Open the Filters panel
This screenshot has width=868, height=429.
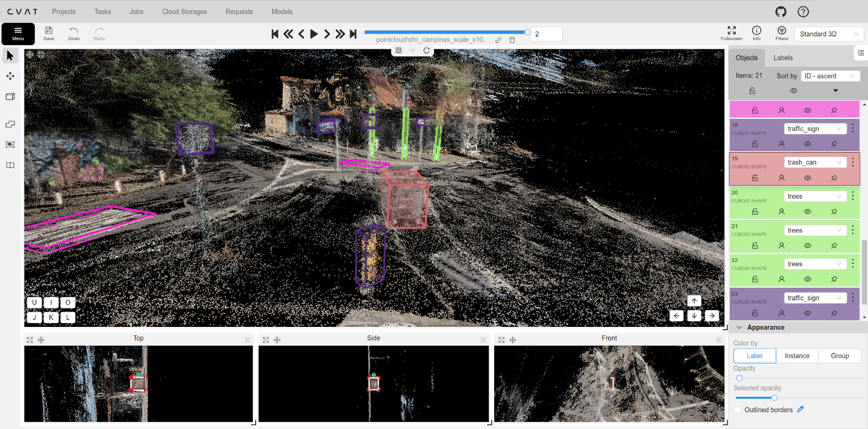point(781,33)
